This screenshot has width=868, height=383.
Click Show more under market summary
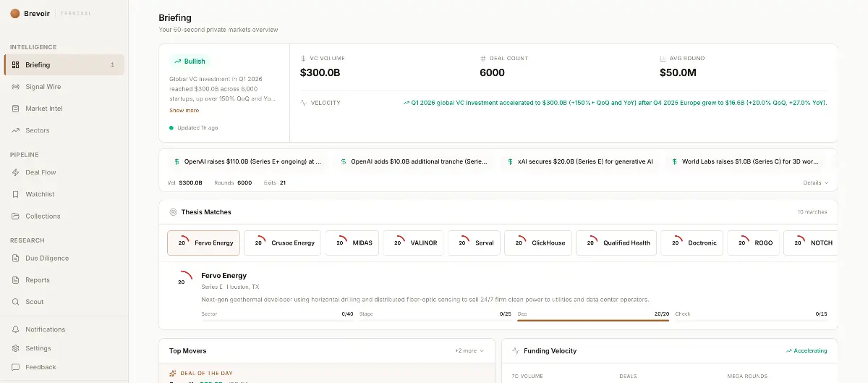click(x=184, y=110)
